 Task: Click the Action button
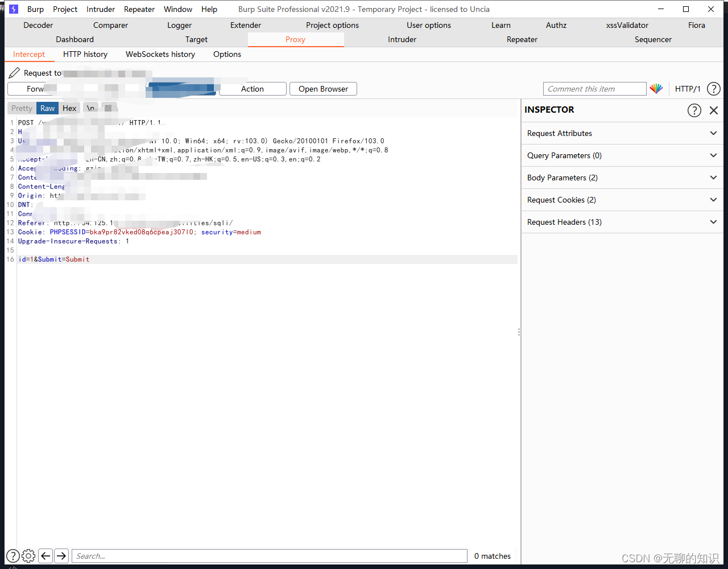[x=253, y=89]
